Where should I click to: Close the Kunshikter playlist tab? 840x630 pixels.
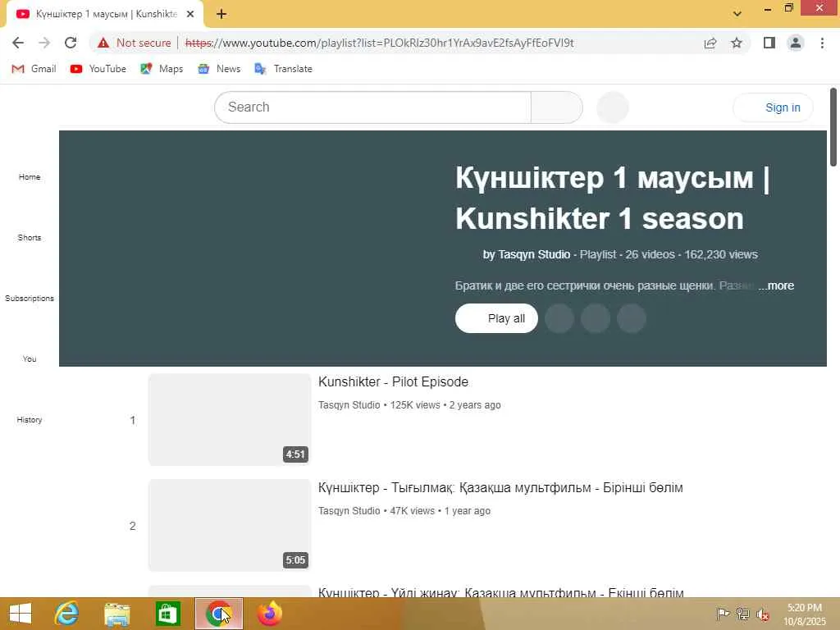coord(190,15)
